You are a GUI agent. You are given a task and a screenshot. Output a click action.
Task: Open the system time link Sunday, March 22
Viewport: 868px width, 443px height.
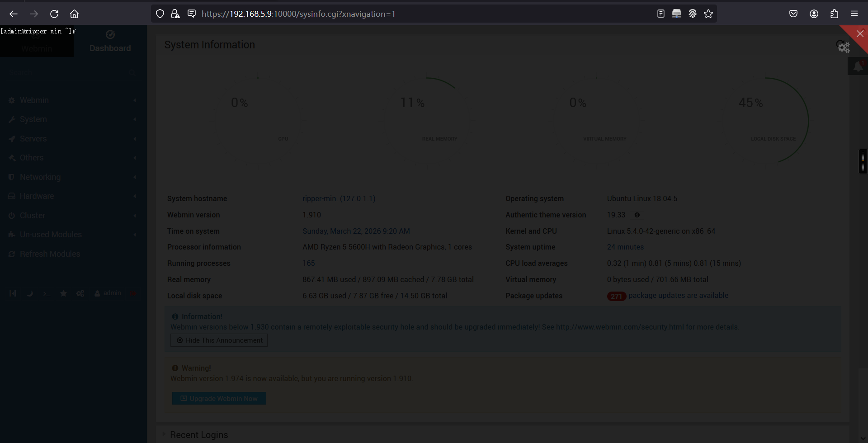(356, 231)
